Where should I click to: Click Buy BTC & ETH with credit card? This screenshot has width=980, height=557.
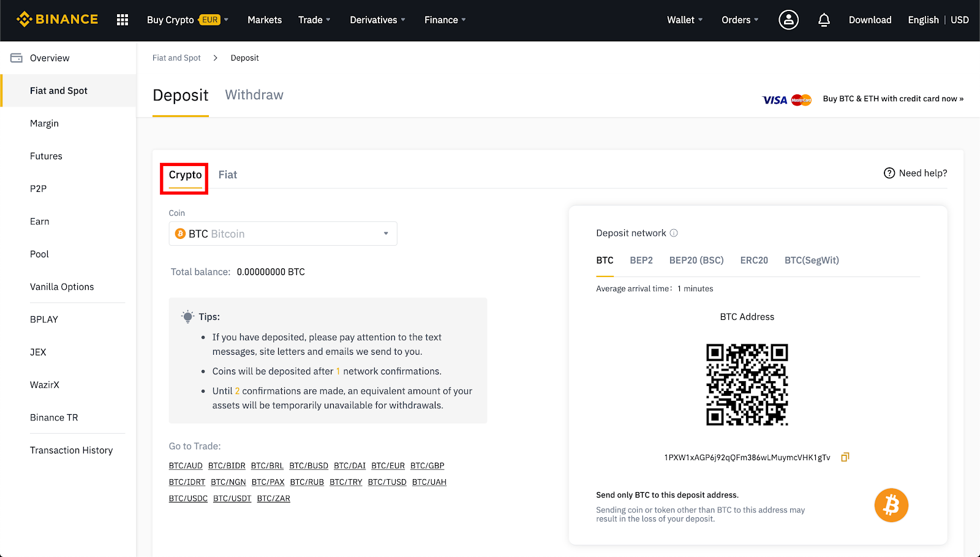892,99
